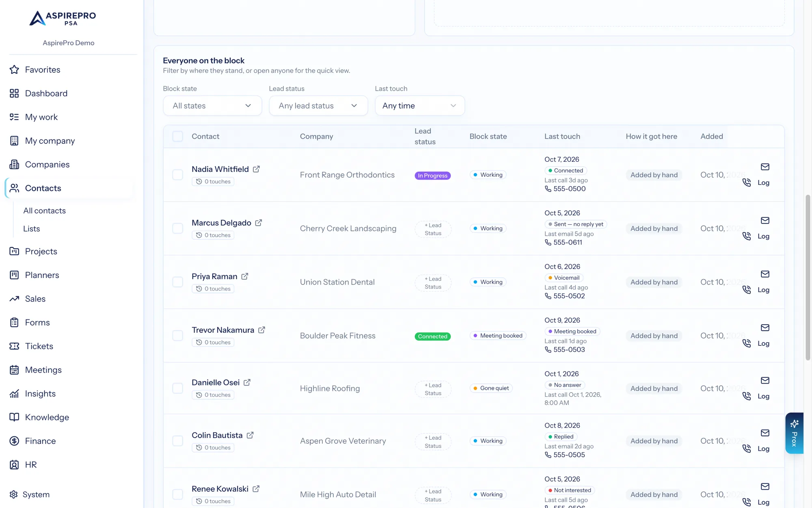The image size is (812, 508).
Task: Click the call log phone icon for Priya Raman
Action: (x=747, y=290)
